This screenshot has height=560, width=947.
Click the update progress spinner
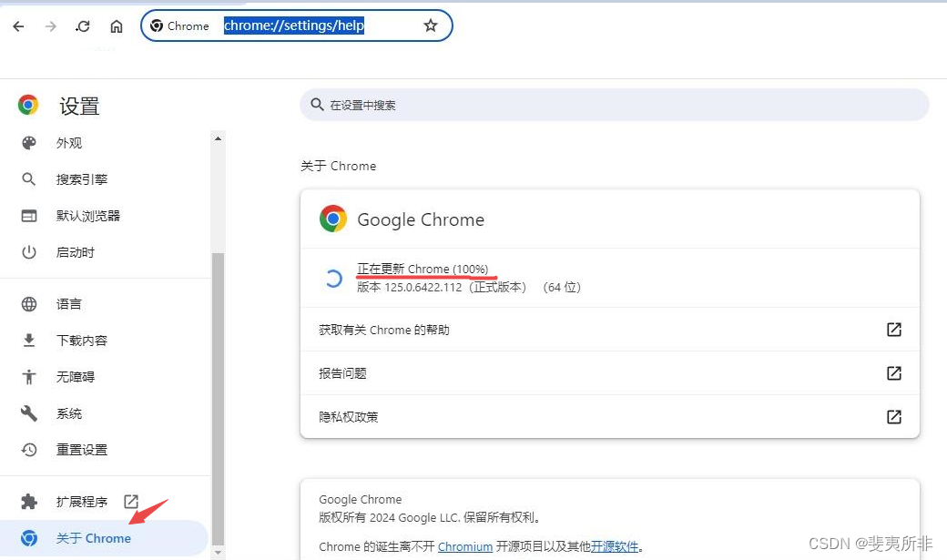pos(333,278)
